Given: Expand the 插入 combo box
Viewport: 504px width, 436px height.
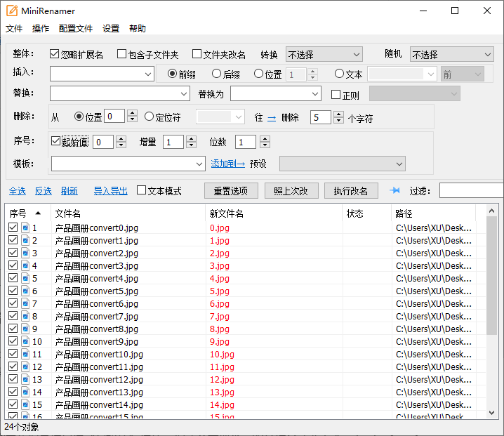Looking at the screenshot, I should click(x=148, y=74).
